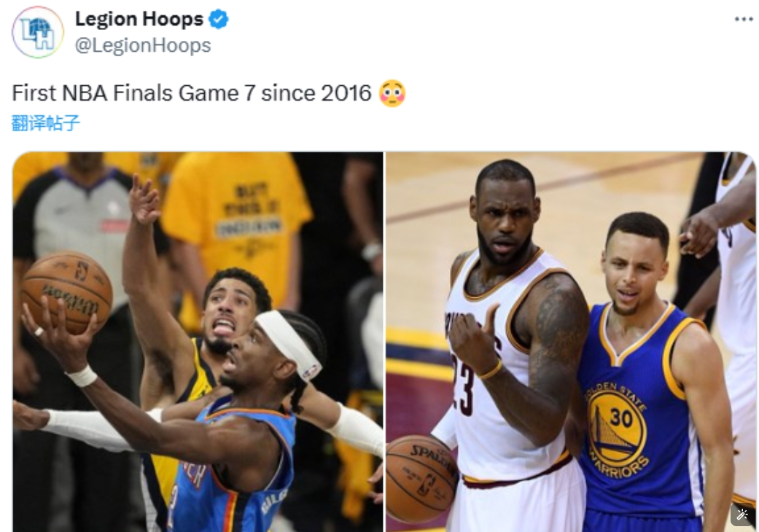Screen dimensions: 759x532
Task: Visit the @LegionHoops handle link
Action: click(143, 45)
